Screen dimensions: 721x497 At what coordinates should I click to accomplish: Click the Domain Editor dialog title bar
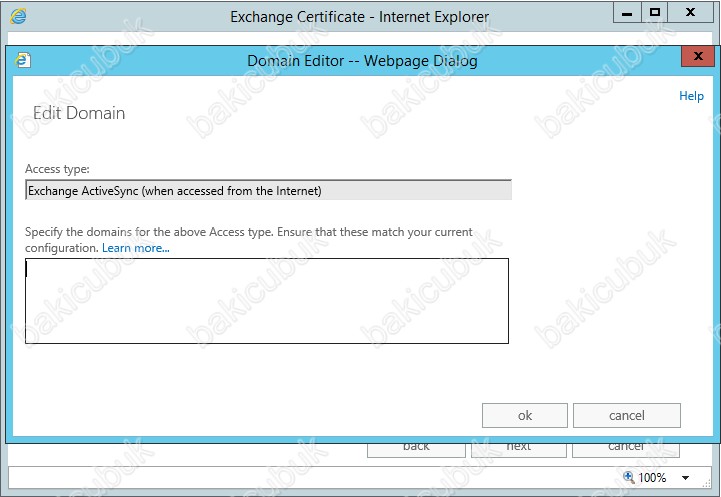pos(362,61)
